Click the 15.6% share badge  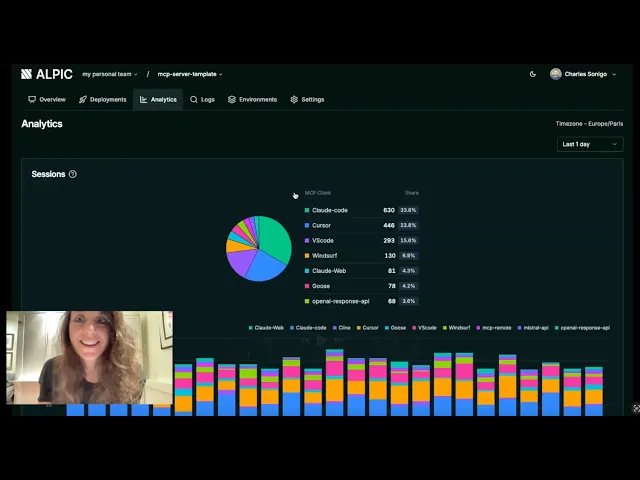coord(408,240)
